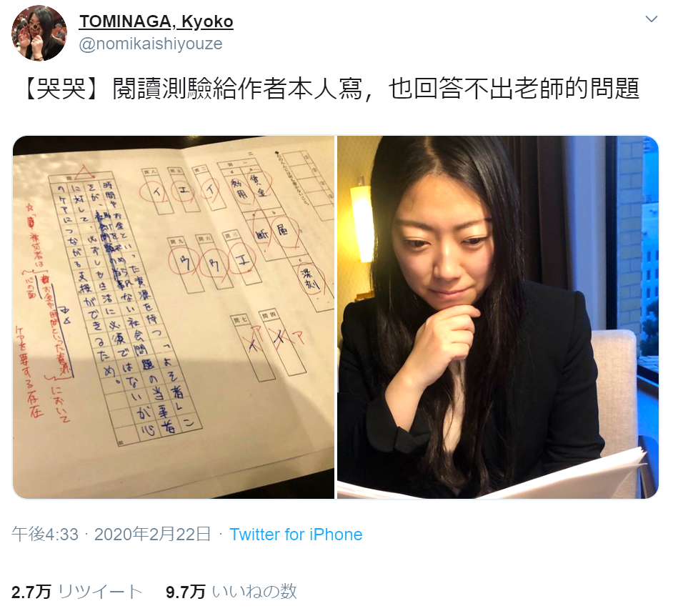View the woman reading papers photo

pos(498,317)
